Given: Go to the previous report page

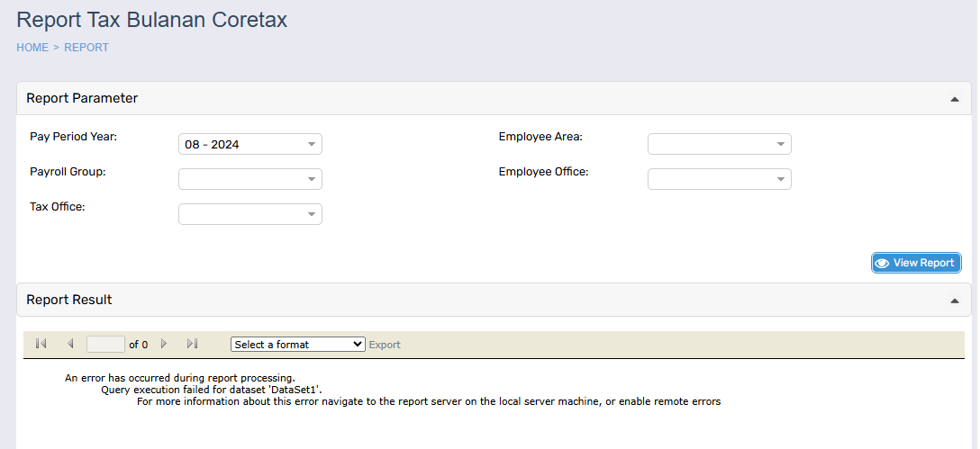Looking at the screenshot, I should pos(70,344).
